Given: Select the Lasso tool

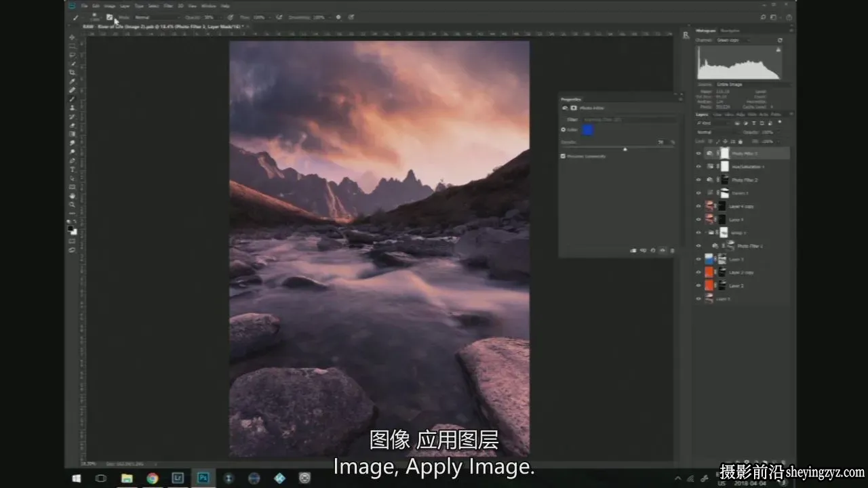Looking at the screenshot, I should point(73,55).
